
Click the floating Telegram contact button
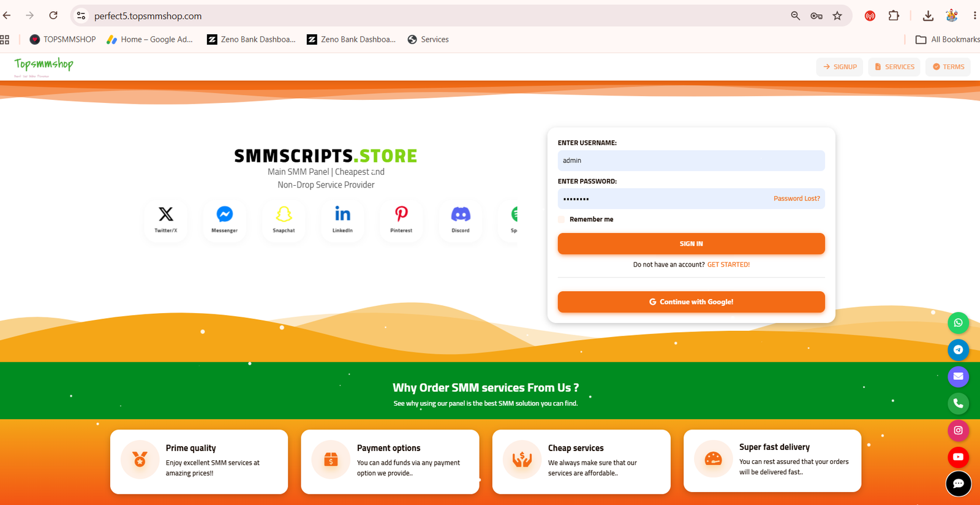coord(958,350)
